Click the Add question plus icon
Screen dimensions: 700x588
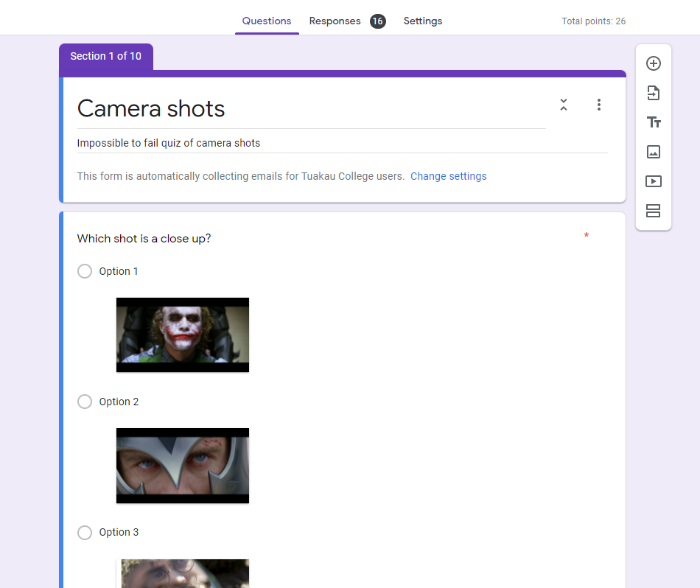[653, 63]
